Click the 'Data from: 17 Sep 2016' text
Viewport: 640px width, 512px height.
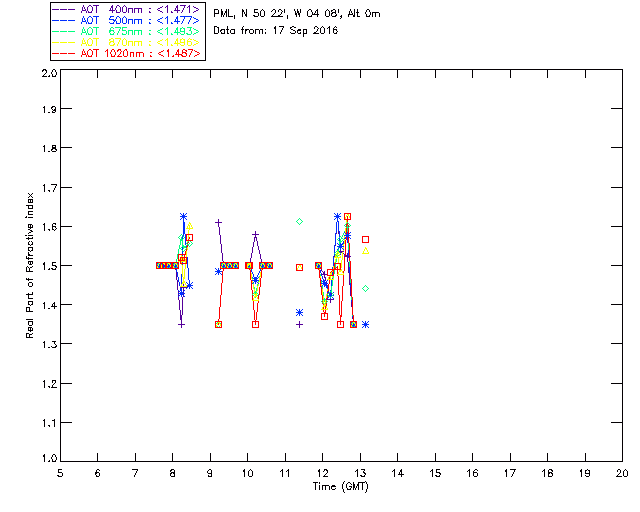[276, 31]
